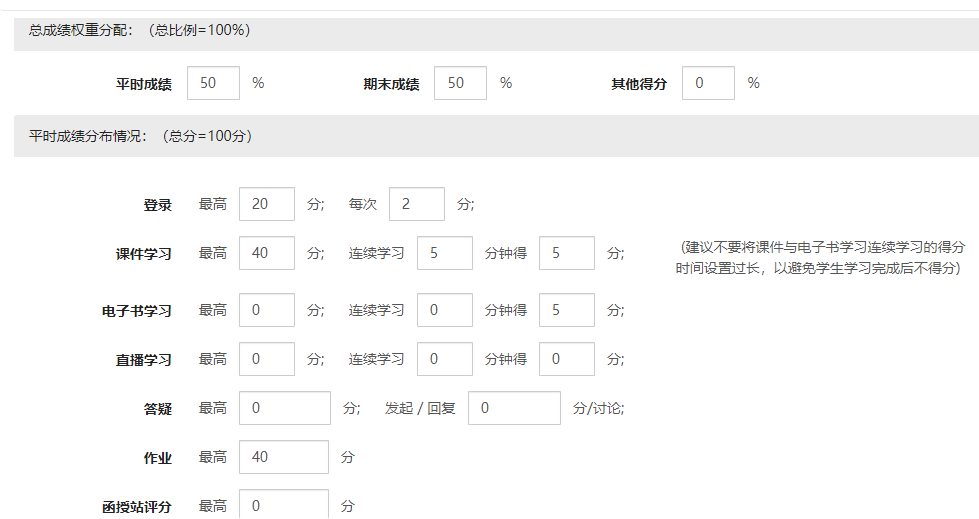Viewport: 979px width, 519px height.
Task: Select the 电子书学习 分钟得 points field
Action: click(x=567, y=310)
